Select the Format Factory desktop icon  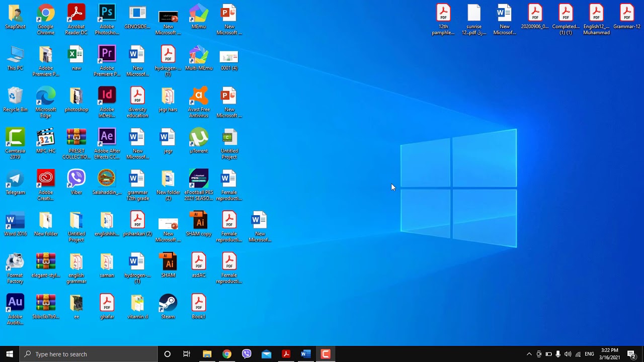pos(15,268)
